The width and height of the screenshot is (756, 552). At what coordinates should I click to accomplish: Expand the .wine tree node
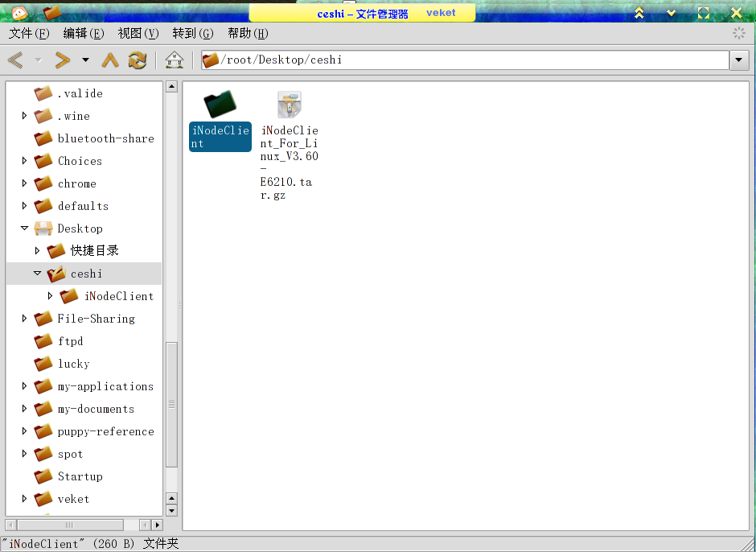[24, 116]
